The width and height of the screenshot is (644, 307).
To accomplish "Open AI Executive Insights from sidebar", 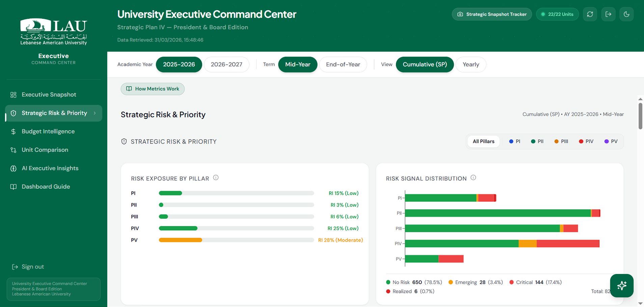I will click(50, 168).
